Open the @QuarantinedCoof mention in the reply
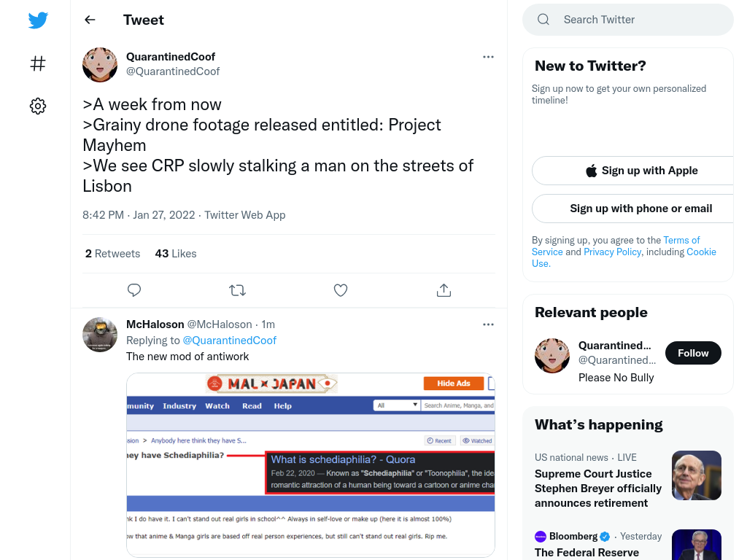Screen dimensions: 747x560 [230, 341]
